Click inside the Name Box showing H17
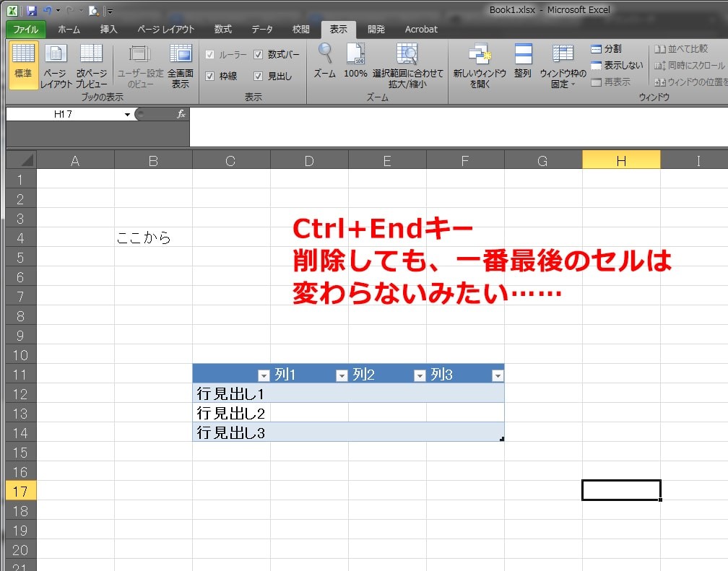Image resolution: width=728 pixels, height=571 pixels. coord(65,113)
